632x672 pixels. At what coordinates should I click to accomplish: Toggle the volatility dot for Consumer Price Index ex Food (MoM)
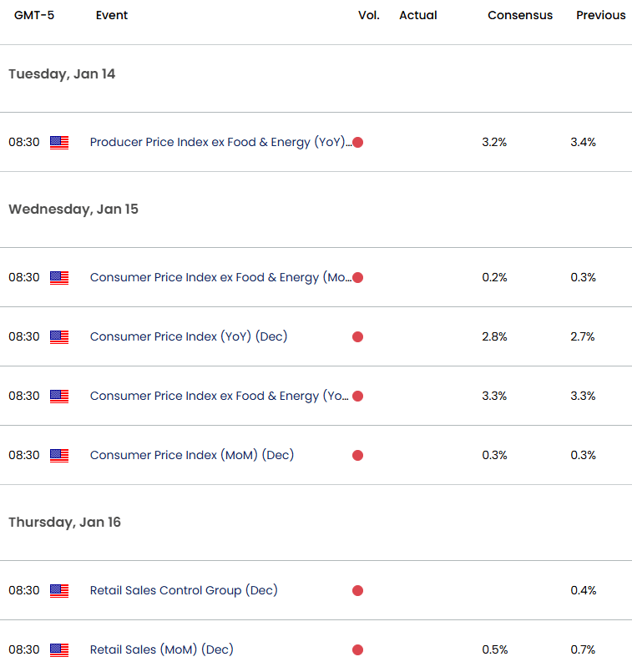pos(357,277)
